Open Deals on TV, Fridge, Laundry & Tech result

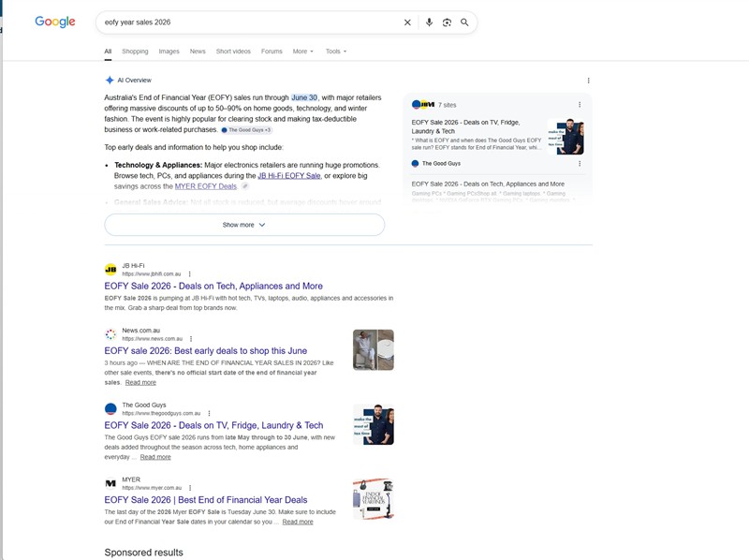(x=213, y=425)
